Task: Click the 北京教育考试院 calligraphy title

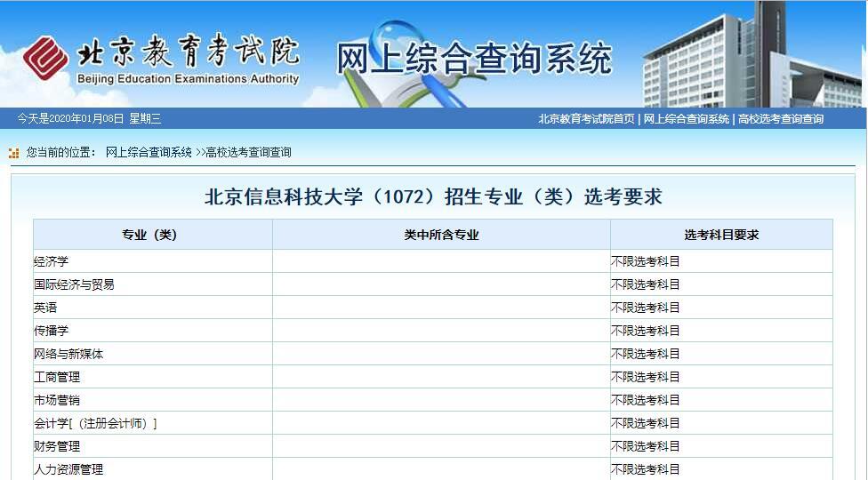Action: [189, 52]
